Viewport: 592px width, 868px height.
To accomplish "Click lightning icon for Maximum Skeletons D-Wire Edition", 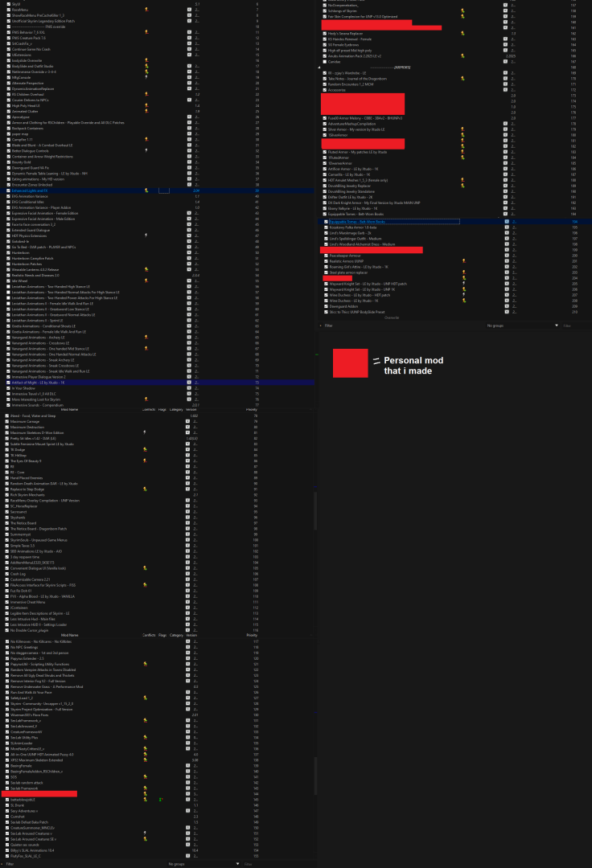I will (x=145, y=432).
